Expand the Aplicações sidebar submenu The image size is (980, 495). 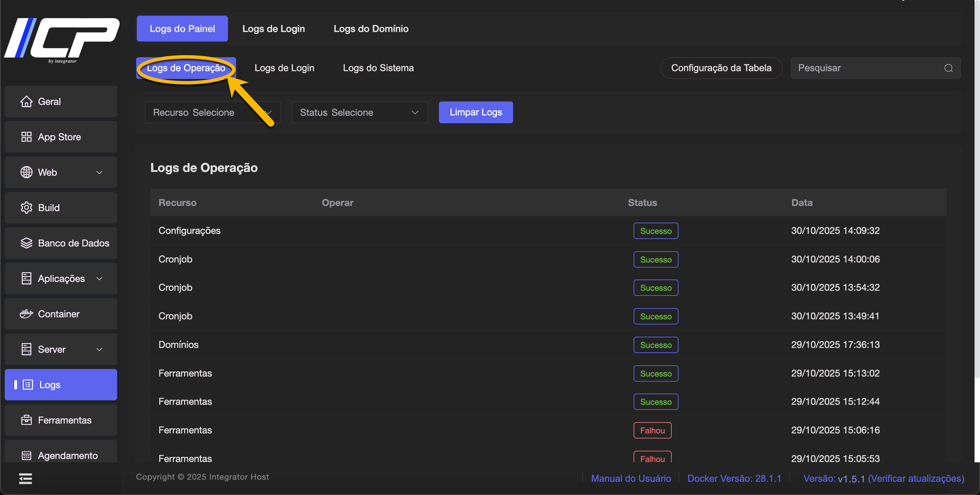[x=99, y=278]
